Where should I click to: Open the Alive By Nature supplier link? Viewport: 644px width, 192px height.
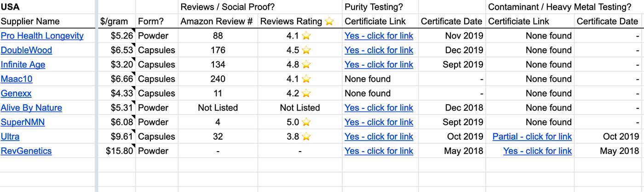[31, 108]
